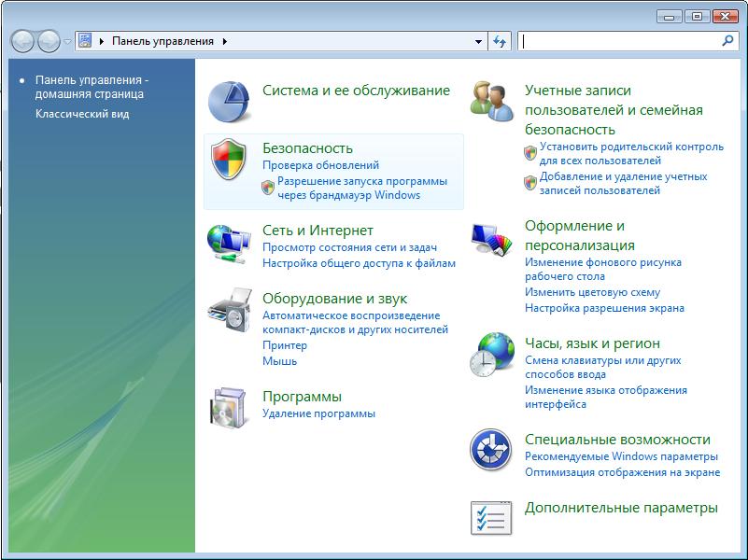This screenshot has width=748, height=560.
Task: Expand arrow before Панель управления breadcrumb
Action: tap(102, 41)
